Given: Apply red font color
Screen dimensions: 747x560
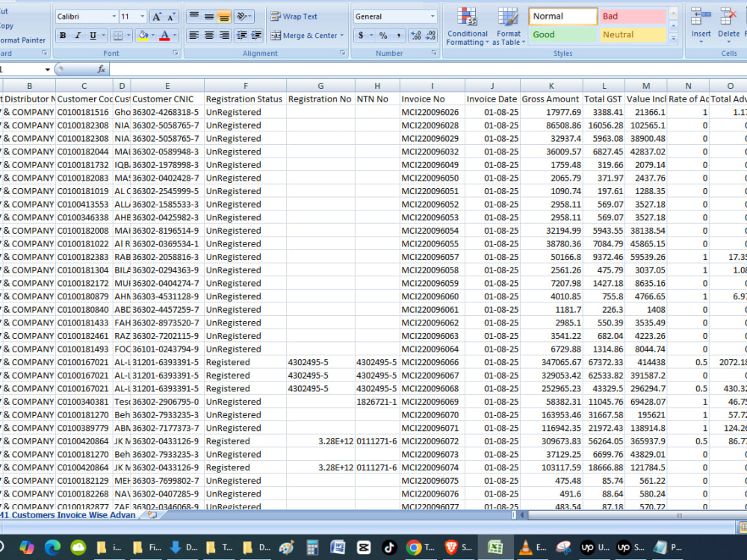Looking at the screenshot, I should (x=164, y=36).
